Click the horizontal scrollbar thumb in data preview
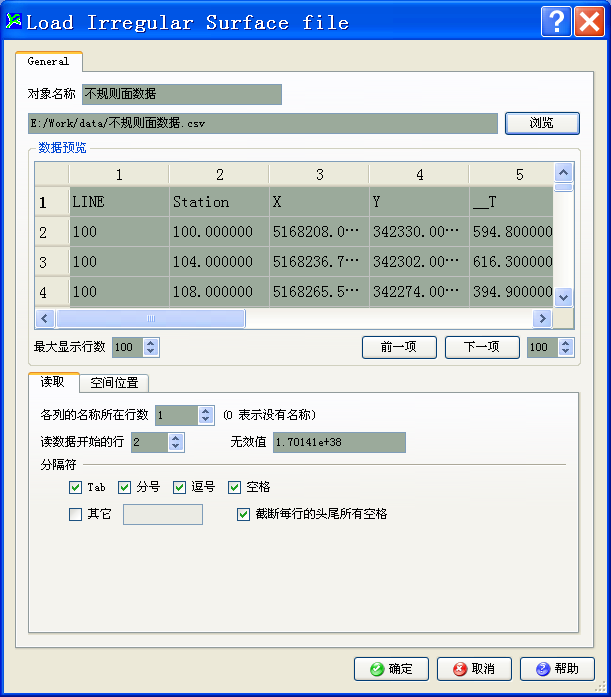Image resolution: width=611 pixels, height=697 pixels. point(151,318)
